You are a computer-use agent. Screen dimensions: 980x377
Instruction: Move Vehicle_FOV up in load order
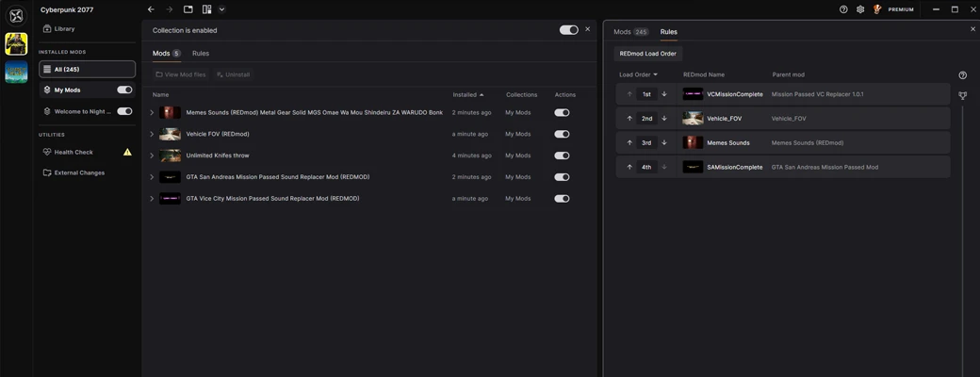coord(629,118)
